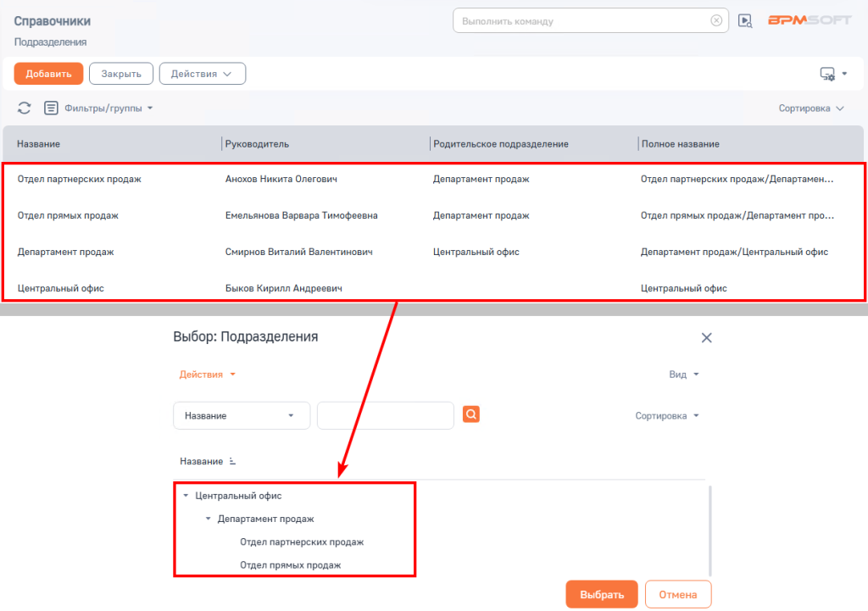Screen dimensions: 868x611
Task: Open the Фильтры/группы filter icon
Action: tap(51, 108)
